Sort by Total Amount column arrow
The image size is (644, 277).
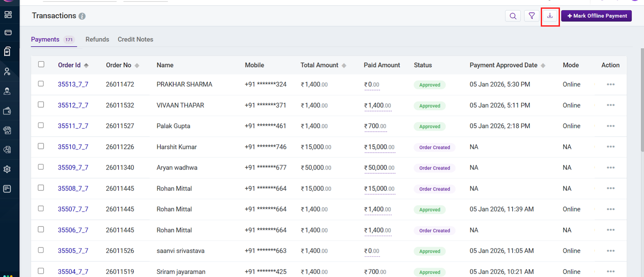coord(344,66)
